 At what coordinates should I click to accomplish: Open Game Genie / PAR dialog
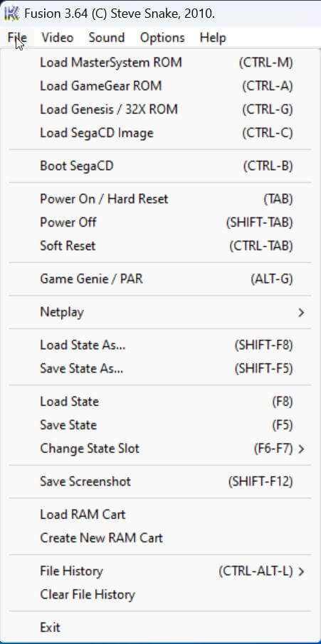(160, 279)
